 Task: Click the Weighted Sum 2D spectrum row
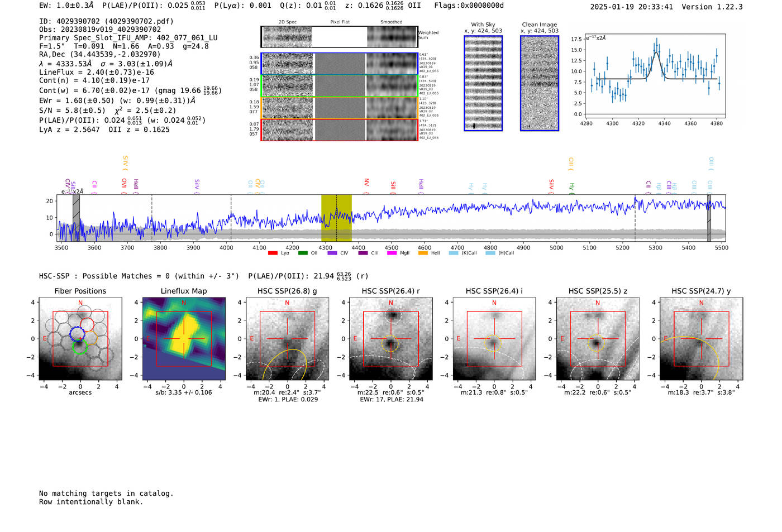[x=339, y=36]
